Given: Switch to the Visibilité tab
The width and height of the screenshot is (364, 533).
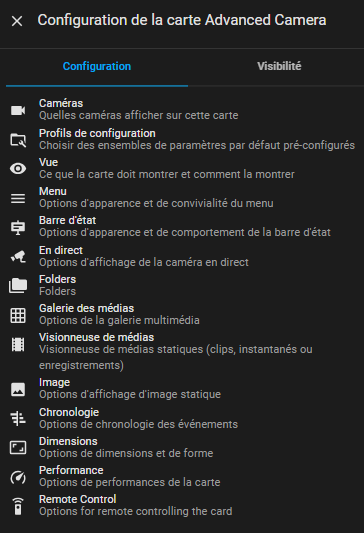Looking at the screenshot, I should click(x=279, y=66).
